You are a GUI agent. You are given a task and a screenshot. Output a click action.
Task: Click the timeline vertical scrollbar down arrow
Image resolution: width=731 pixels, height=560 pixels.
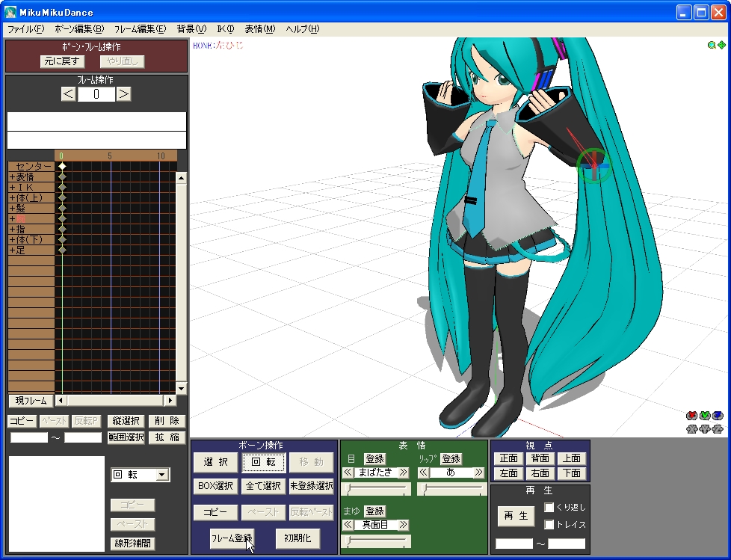pos(182,388)
